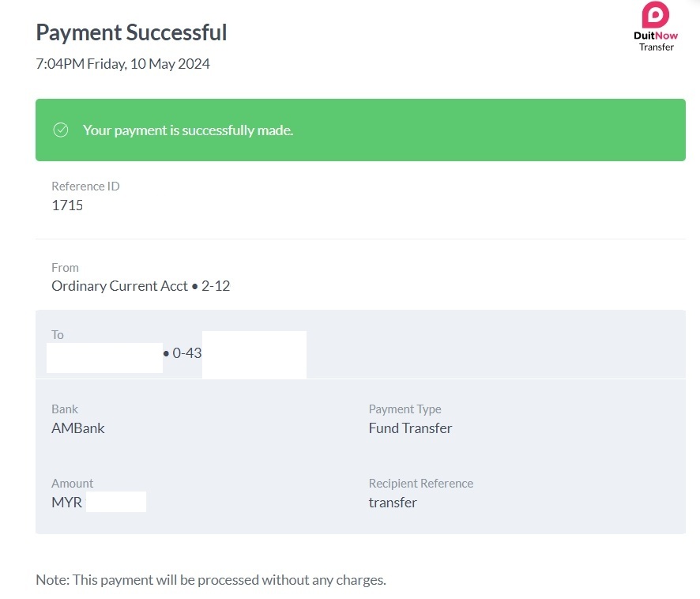
Task: Click the From label
Action: click(65, 268)
